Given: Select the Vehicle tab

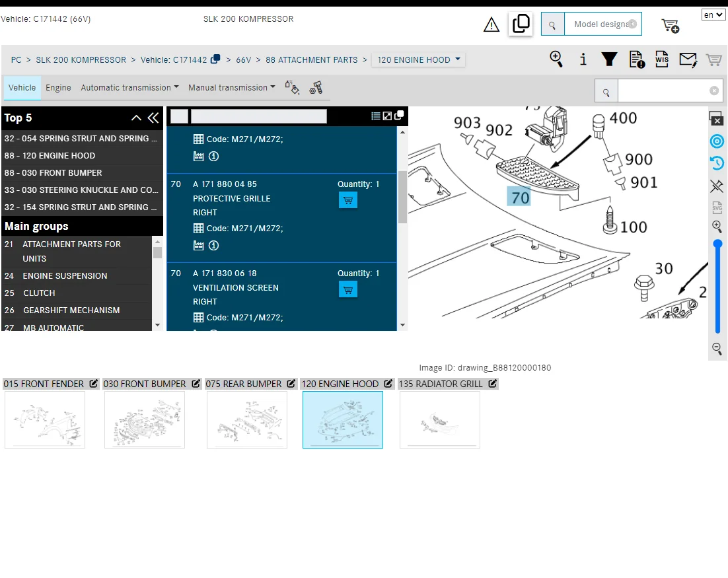Looking at the screenshot, I should click(x=22, y=87).
